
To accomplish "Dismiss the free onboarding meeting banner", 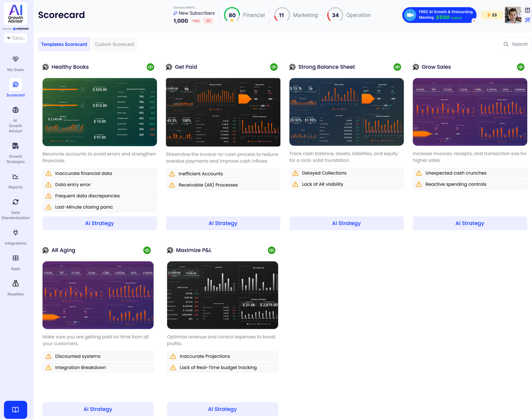I will (474, 20).
